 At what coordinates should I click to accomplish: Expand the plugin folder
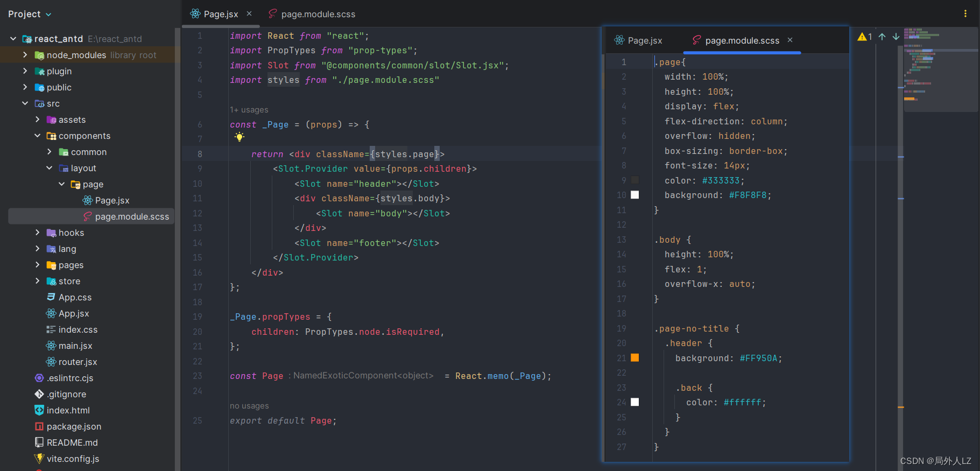(x=25, y=71)
